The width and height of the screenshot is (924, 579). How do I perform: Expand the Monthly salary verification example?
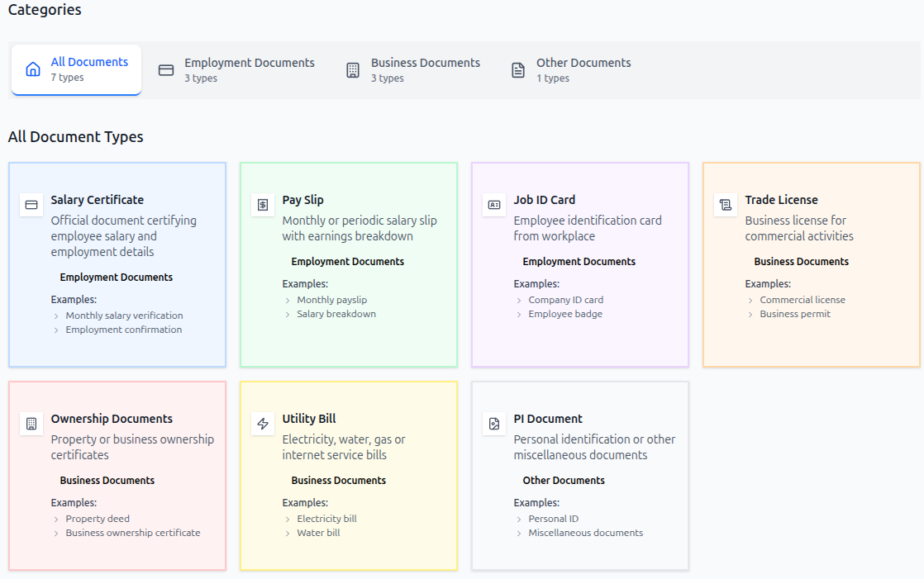point(124,316)
